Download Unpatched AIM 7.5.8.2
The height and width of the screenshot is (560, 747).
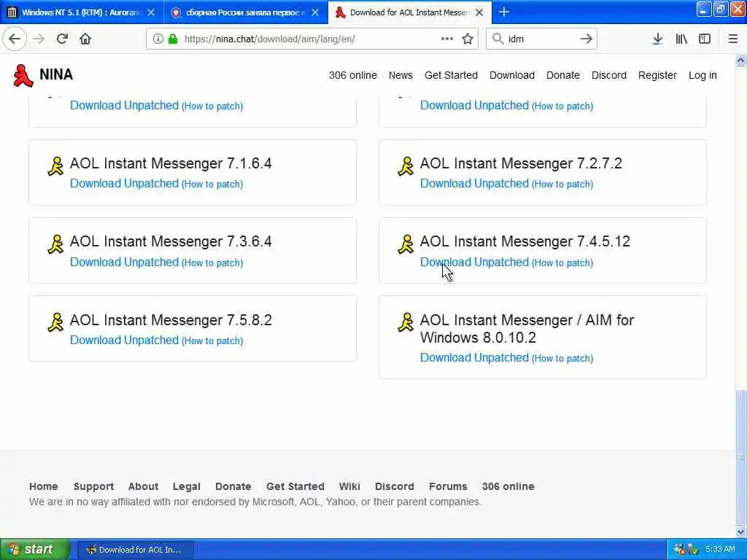tap(124, 340)
